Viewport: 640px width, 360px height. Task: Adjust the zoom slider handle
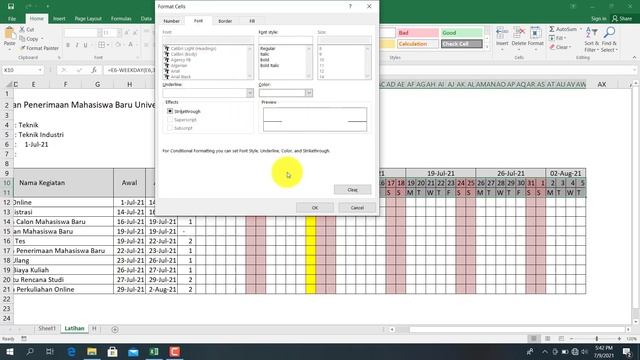[x=597, y=339]
